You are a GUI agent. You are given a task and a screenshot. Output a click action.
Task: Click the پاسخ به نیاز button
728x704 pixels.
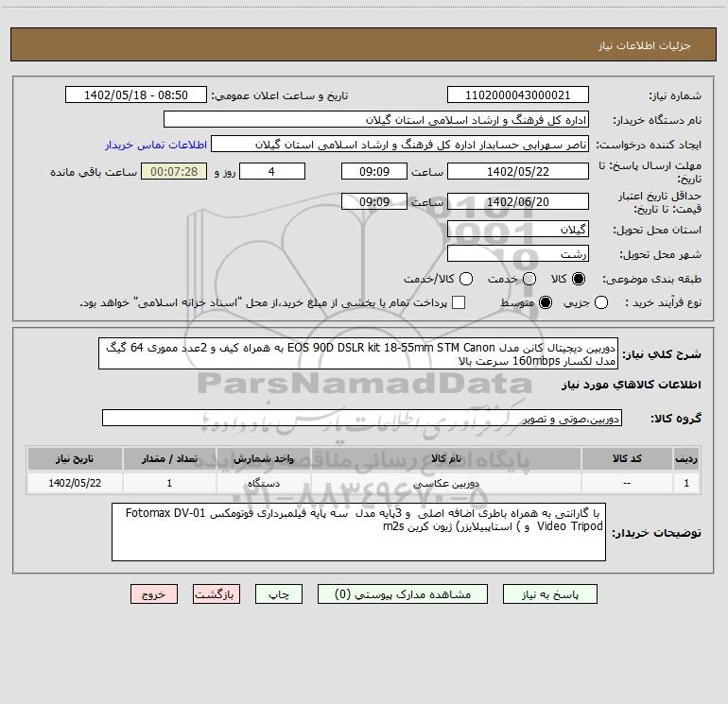[550, 594]
